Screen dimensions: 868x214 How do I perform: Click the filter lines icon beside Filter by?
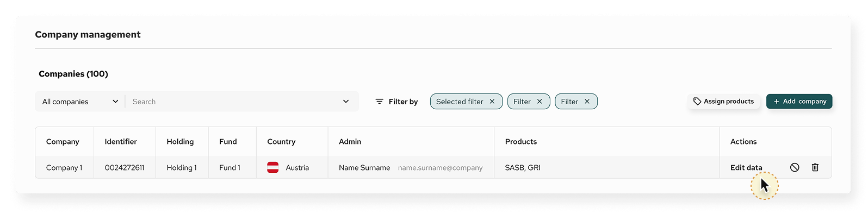tap(379, 102)
